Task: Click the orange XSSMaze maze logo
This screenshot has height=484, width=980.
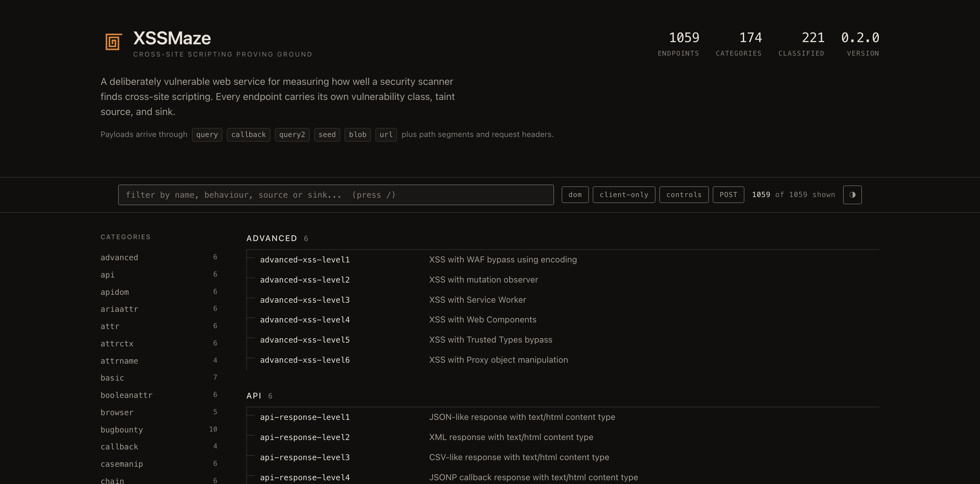Action: [113, 42]
